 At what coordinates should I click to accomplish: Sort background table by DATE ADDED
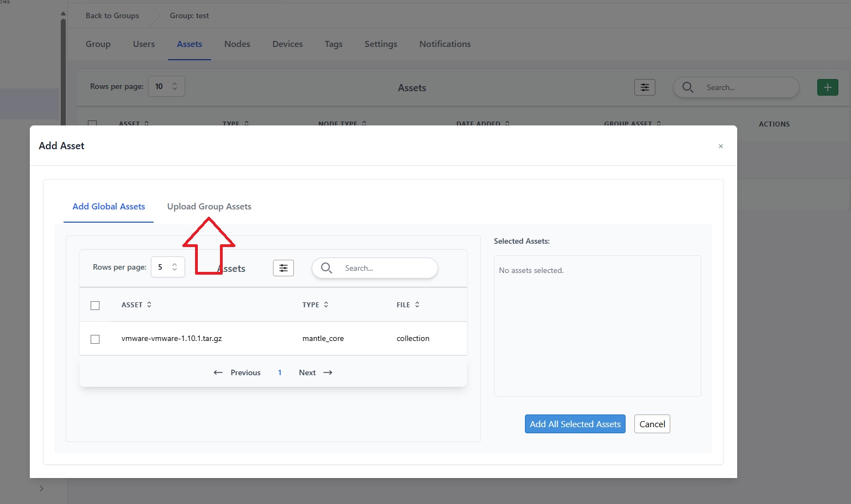(x=483, y=123)
